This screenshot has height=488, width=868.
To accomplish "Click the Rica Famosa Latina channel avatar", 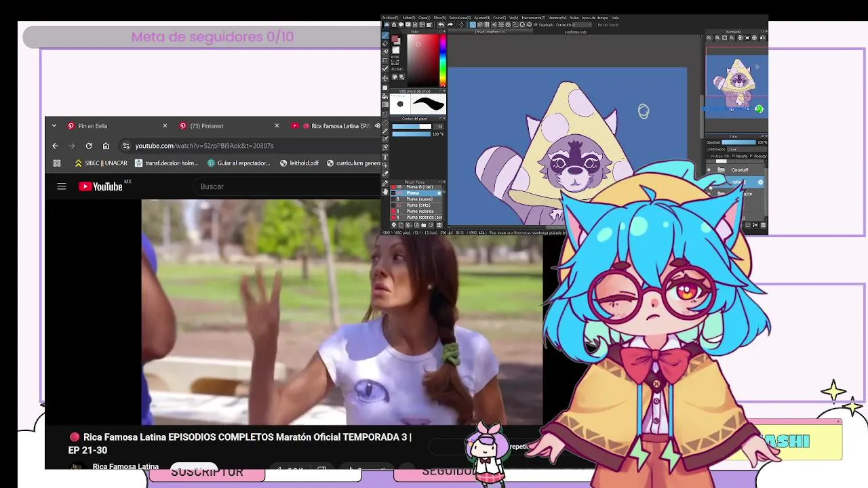I will [x=77, y=466].
